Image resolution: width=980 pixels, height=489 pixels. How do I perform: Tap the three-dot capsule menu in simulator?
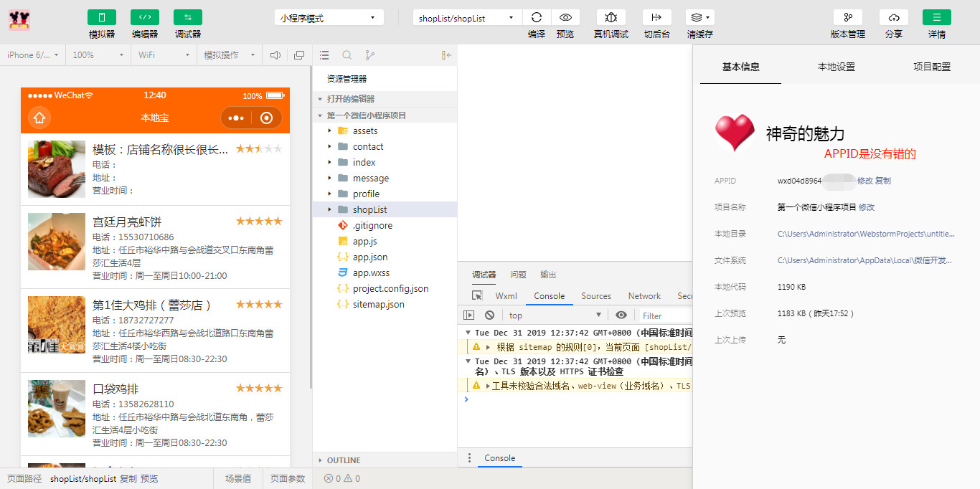236,118
